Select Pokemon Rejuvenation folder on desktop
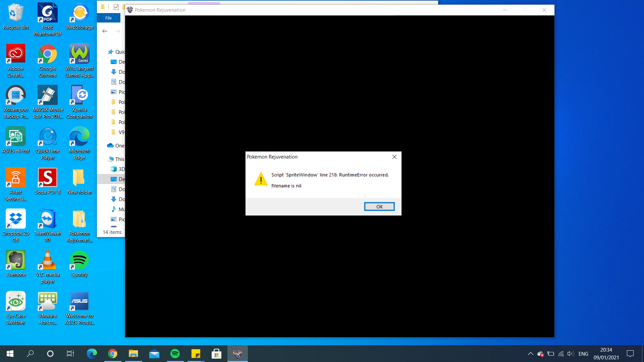644x362 pixels. pyautogui.click(x=79, y=226)
